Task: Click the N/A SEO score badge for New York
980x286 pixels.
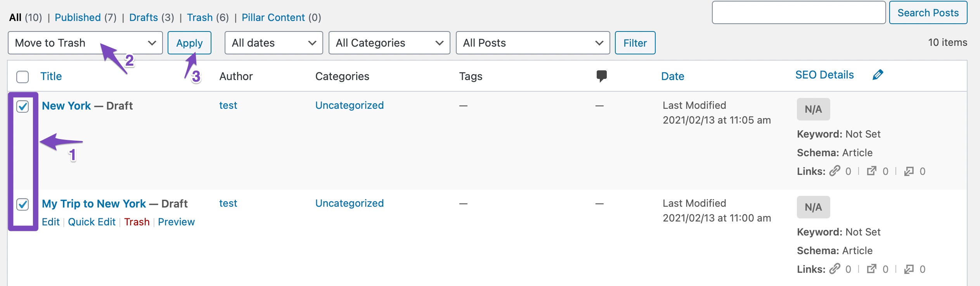Action: (x=813, y=109)
